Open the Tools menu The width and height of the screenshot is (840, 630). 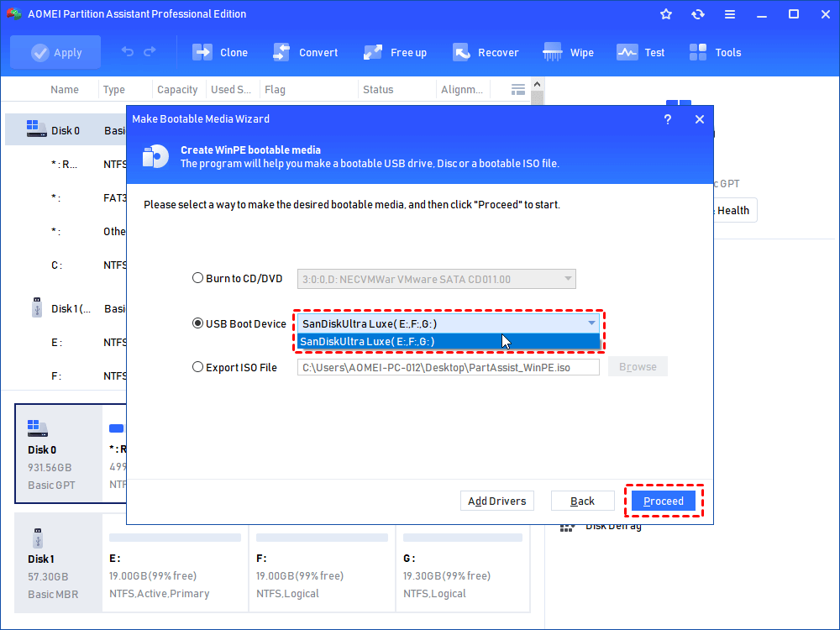click(715, 52)
